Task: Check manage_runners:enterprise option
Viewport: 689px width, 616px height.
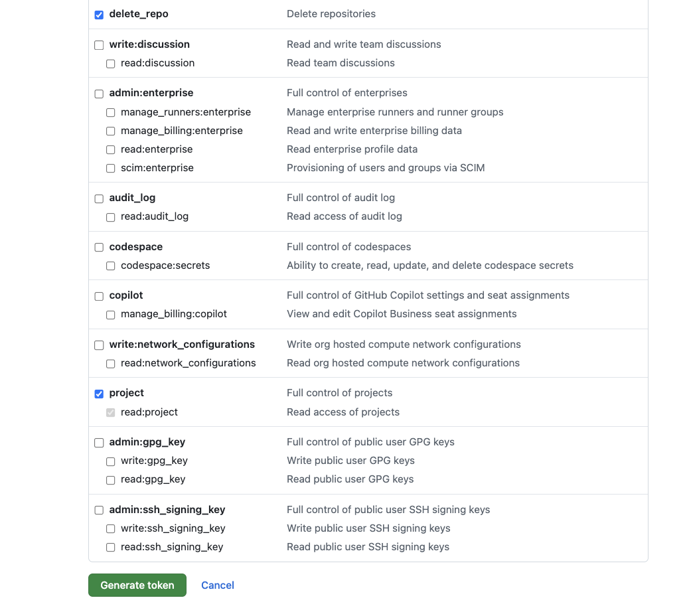Action: click(x=111, y=113)
